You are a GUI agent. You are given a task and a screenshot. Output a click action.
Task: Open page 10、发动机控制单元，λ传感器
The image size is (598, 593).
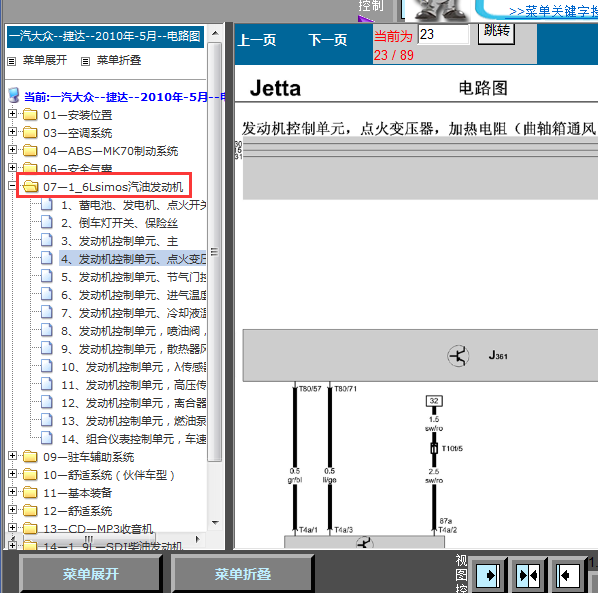coord(133,367)
